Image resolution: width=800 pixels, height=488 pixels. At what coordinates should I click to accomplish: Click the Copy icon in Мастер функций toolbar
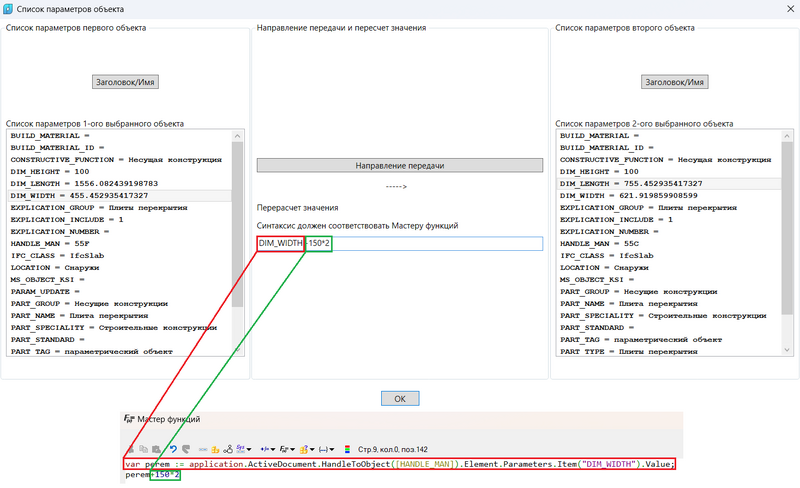(x=143, y=449)
